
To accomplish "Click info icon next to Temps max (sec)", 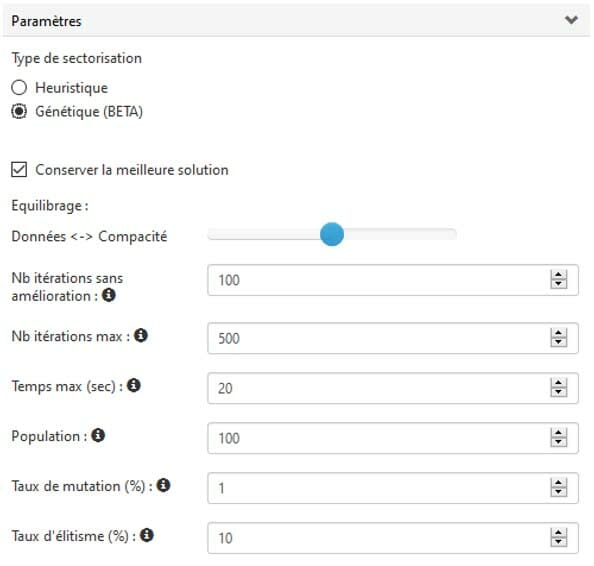I will click(134, 385).
